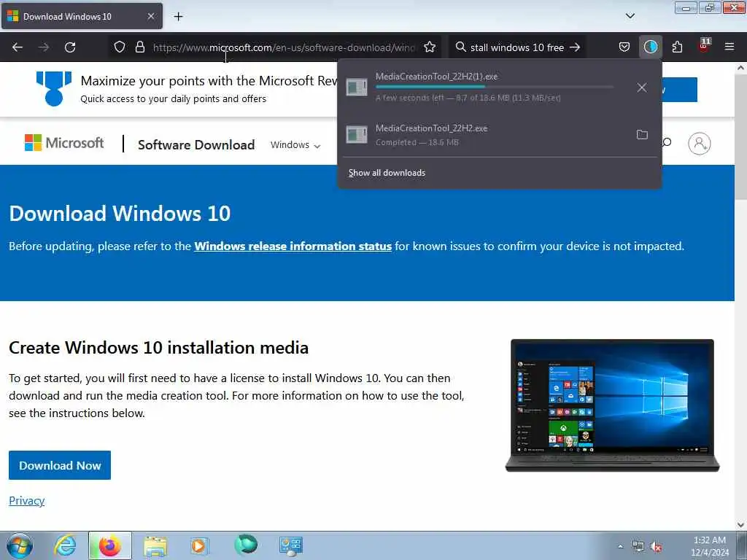Show MediaCreationTool_22H2.exe in folder
747x560 pixels.
click(x=642, y=135)
